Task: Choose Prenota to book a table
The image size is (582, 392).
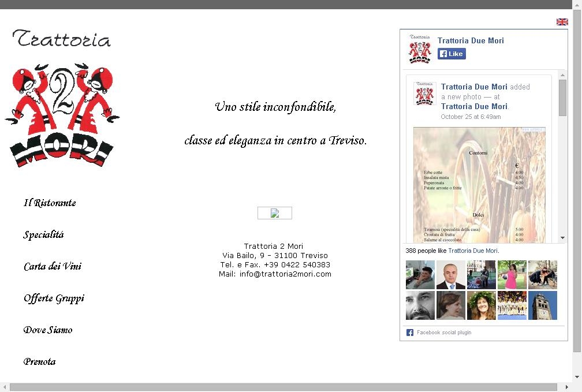Action: (x=39, y=361)
